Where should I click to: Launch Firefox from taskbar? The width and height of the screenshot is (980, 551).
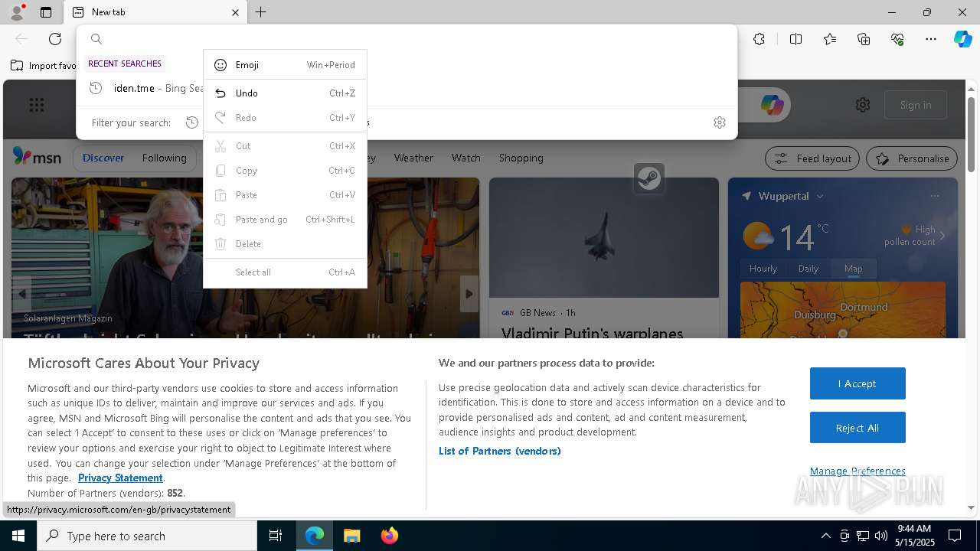click(x=389, y=536)
